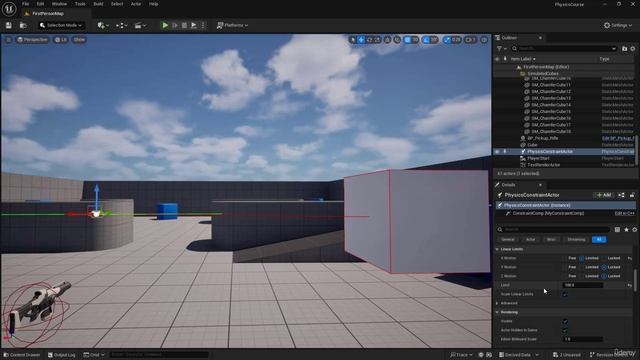This screenshot has height=360, width=640.
Task: Open the Selection Mode dropdown
Action: [x=61, y=25]
